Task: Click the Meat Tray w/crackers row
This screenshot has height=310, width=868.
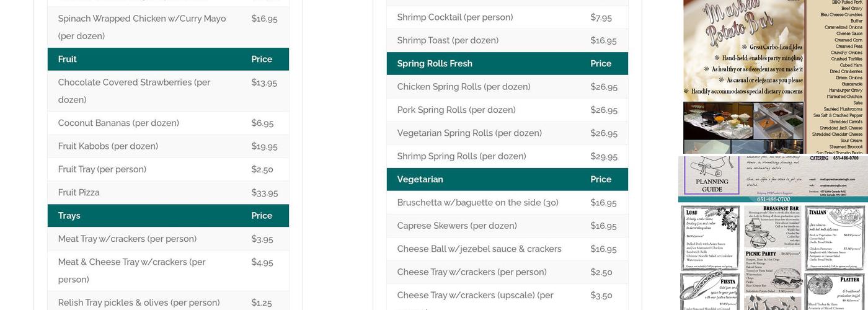Action: coord(127,239)
